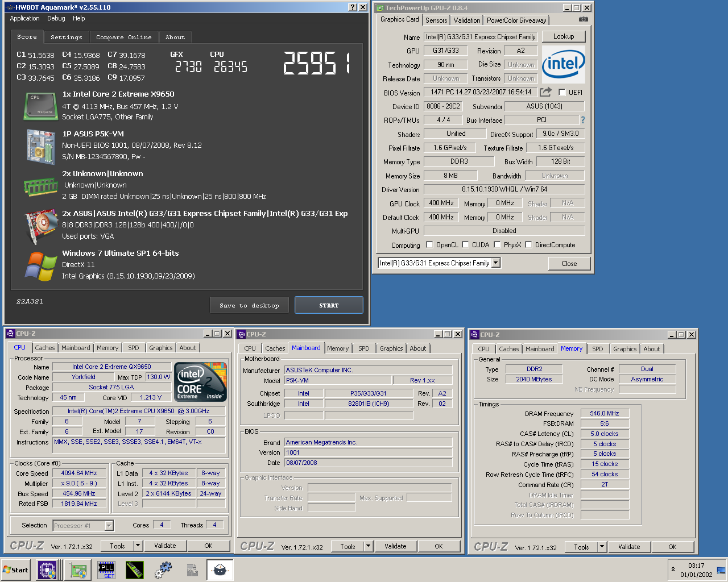Click the Aquamark title bar help button
728x582 pixels.
click(353, 7)
